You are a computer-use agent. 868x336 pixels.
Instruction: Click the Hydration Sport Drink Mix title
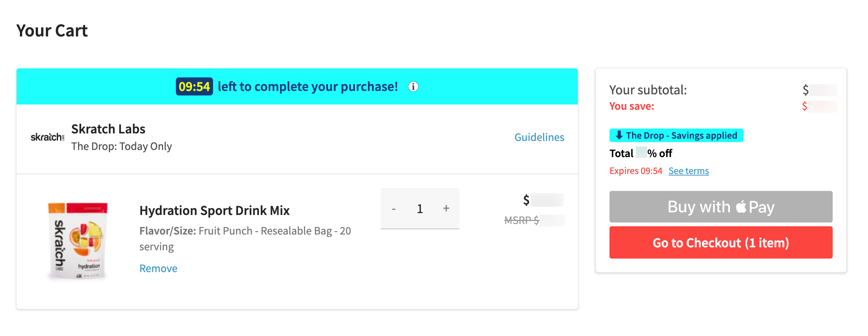point(215,210)
